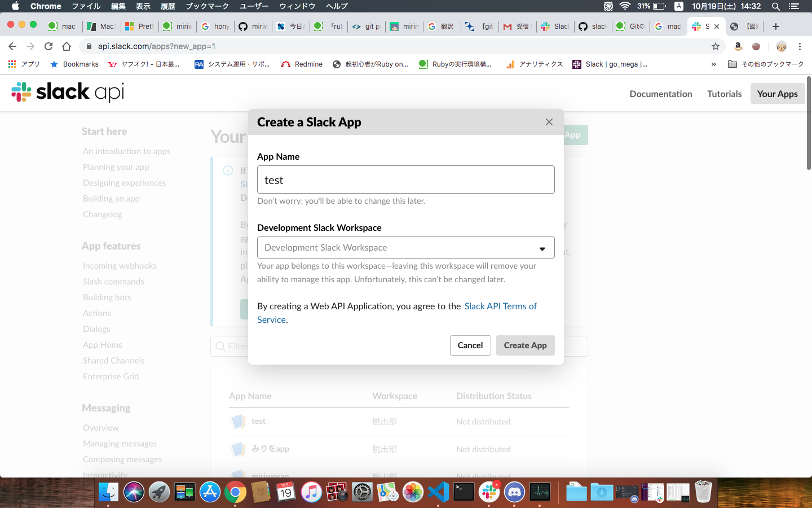Viewport: 812px width, 508px height.
Task: Open App Store from the Dock
Action: [x=210, y=492]
